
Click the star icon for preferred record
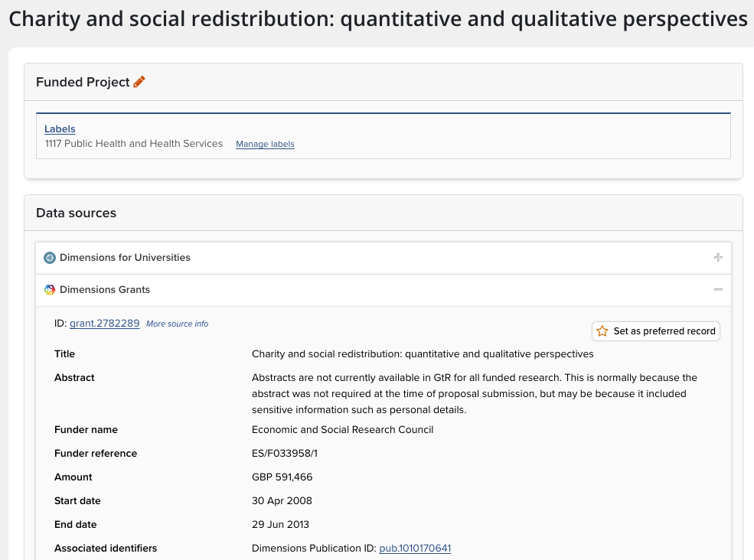tap(602, 331)
